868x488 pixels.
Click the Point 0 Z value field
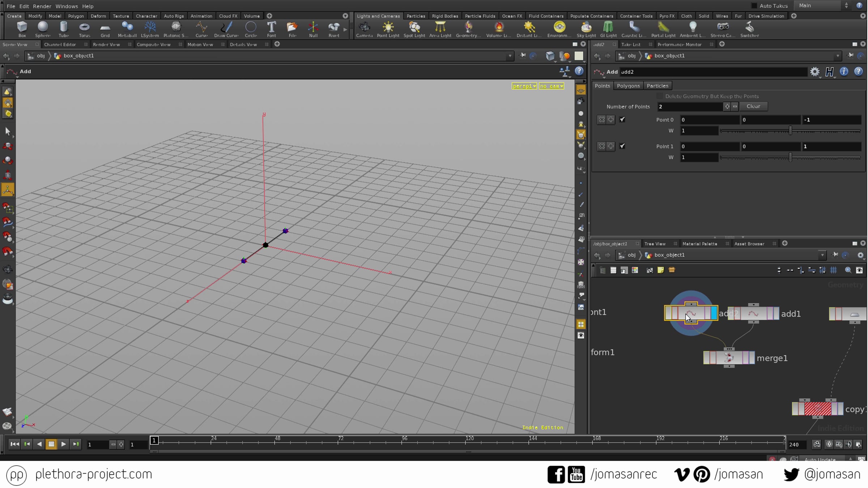pyautogui.click(x=831, y=120)
